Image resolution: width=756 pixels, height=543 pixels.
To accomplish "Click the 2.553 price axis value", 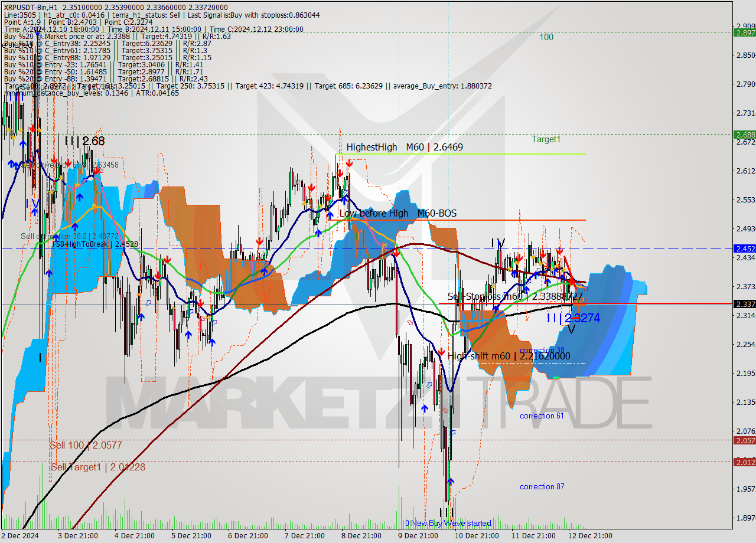I will [x=745, y=200].
